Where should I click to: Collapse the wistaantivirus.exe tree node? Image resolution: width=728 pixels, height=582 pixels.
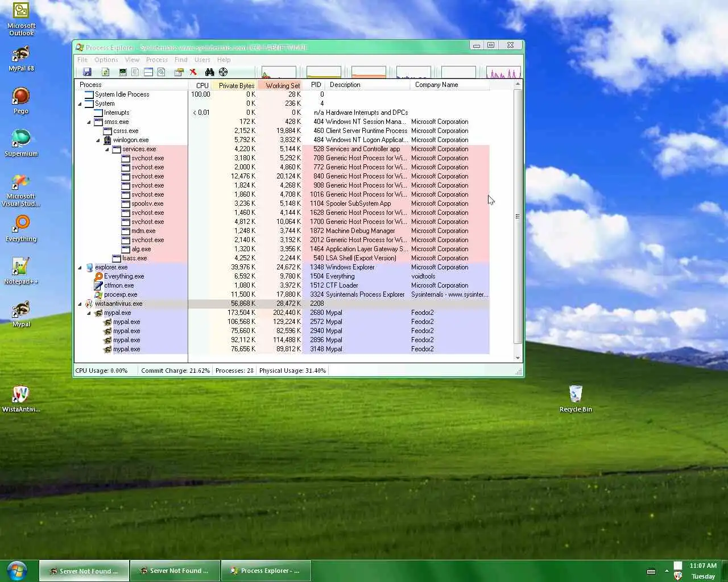(x=80, y=304)
